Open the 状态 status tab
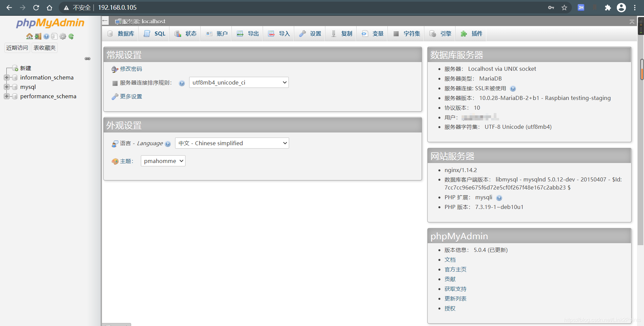644x326 pixels. click(x=185, y=34)
